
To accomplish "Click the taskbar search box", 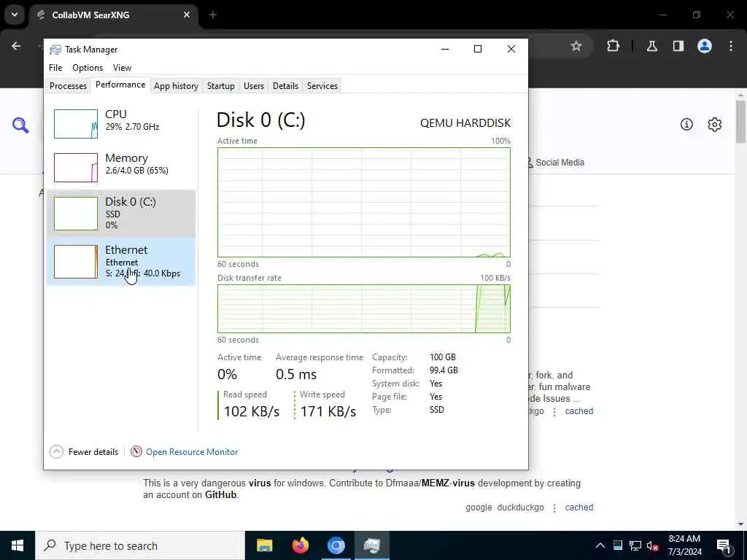I will (140, 545).
